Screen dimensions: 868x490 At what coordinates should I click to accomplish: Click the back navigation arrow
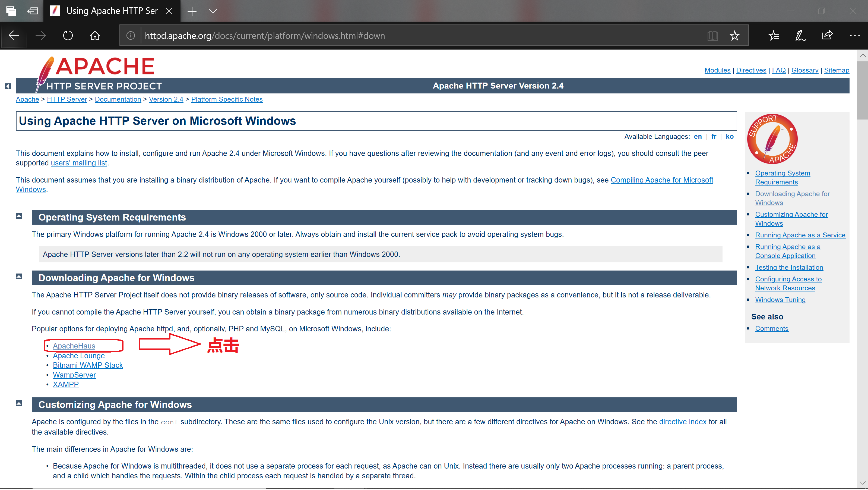click(14, 35)
